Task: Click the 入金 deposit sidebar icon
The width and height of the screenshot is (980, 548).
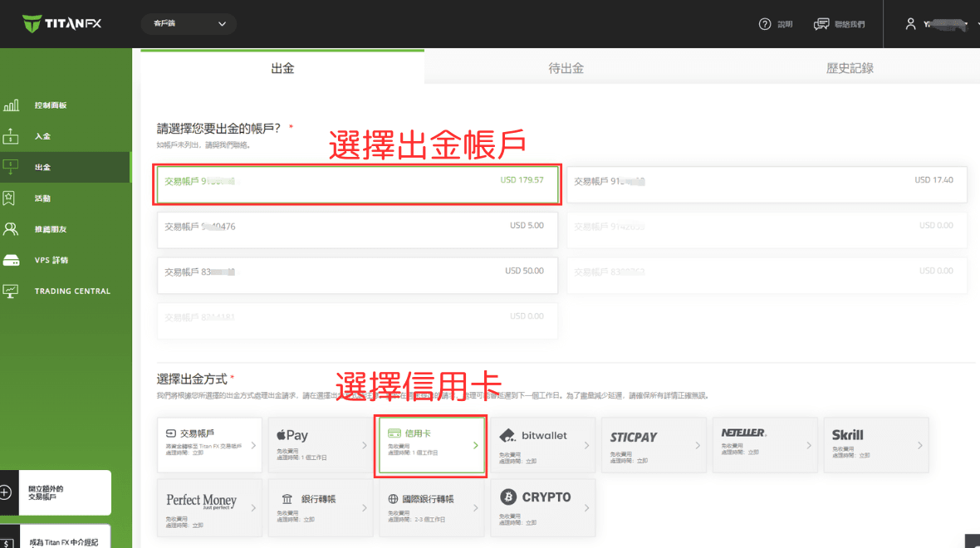Action: point(12,136)
